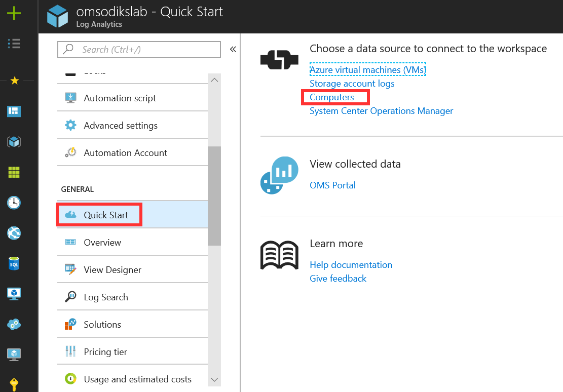Click the Overview menu item icon
The width and height of the screenshot is (563, 392).
pos(70,242)
